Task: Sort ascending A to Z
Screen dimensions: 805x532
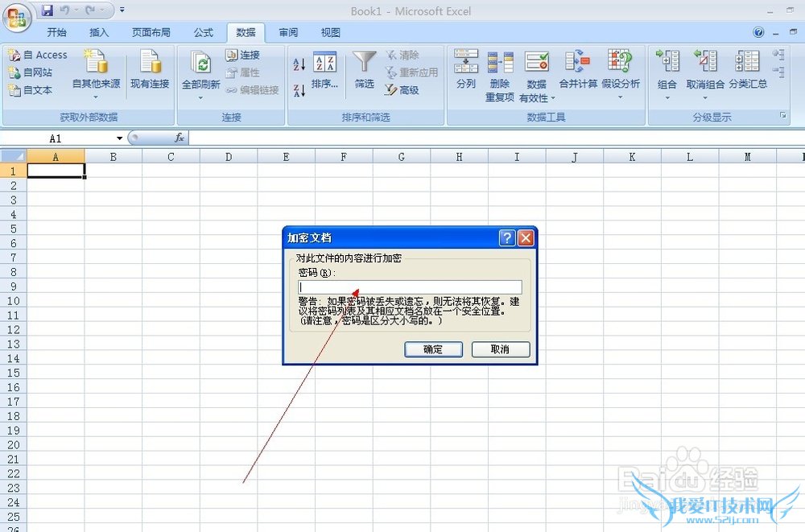Action: coord(299,64)
